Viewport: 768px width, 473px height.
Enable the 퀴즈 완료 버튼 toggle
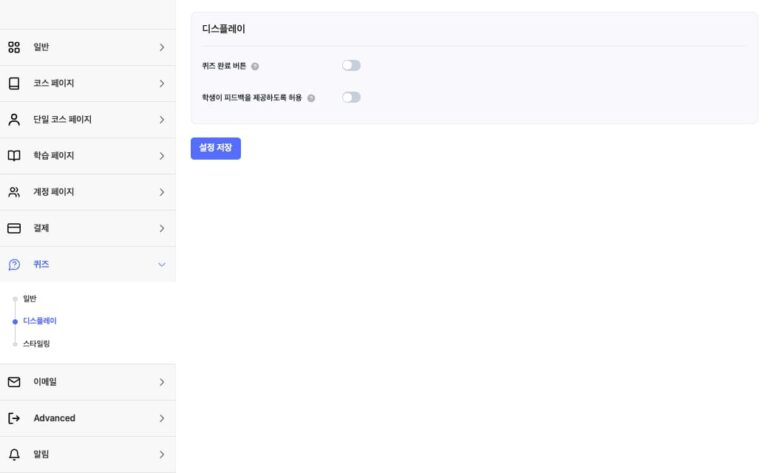click(351, 66)
